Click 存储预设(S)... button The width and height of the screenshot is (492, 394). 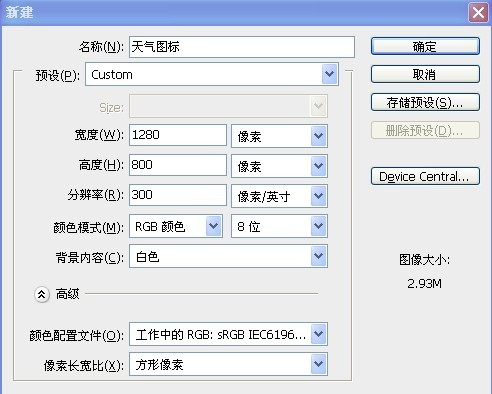425,102
